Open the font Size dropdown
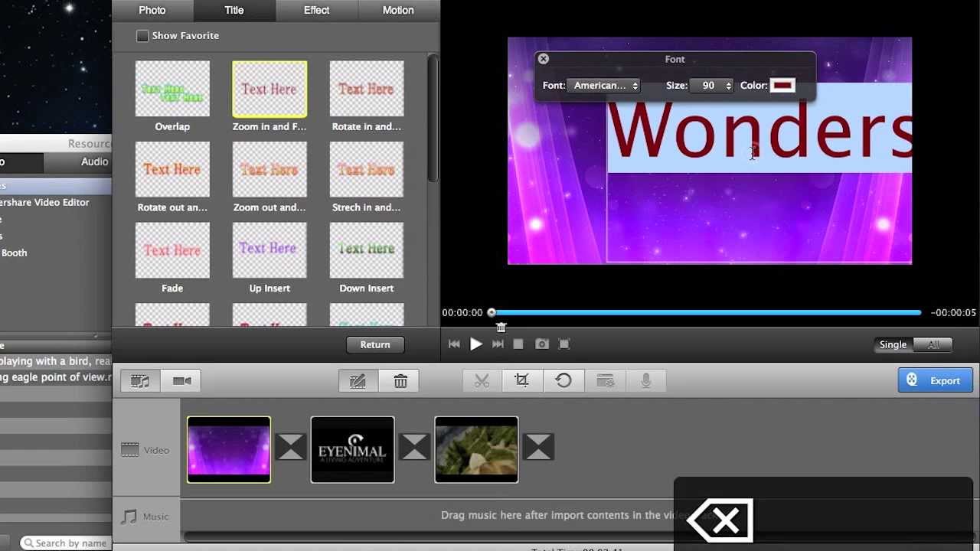Image resolution: width=980 pixels, height=551 pixels. [711, 86]
